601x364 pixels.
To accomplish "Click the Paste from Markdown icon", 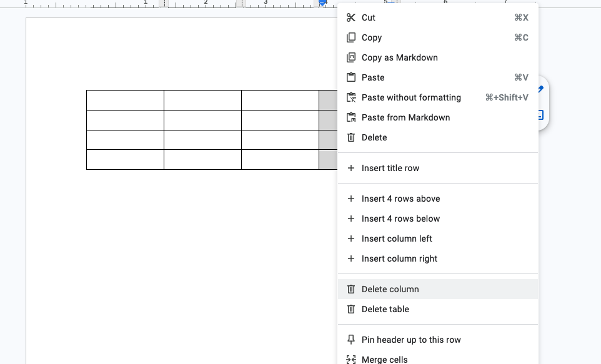I will pos(351,117).
